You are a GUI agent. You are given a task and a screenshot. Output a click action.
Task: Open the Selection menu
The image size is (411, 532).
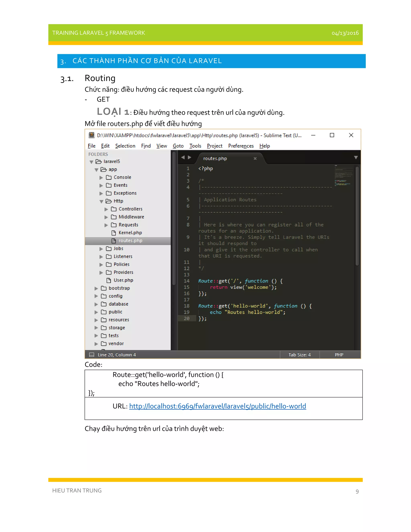pos(125,146)
